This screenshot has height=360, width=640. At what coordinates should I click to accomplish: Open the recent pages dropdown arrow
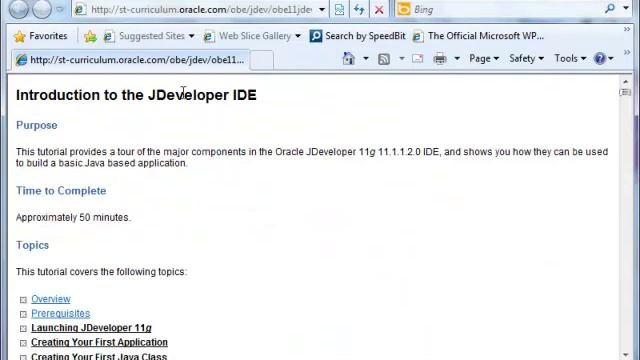click(x=60, y=9)
